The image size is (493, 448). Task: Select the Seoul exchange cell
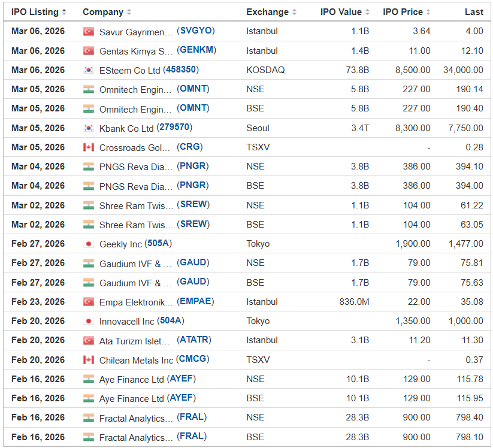click(258, 128)
